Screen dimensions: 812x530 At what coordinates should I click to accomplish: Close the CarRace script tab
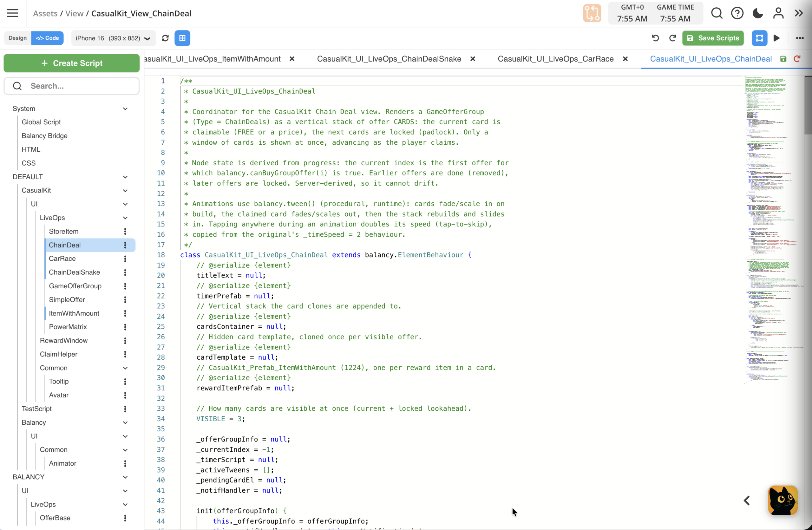(x=625, y=59)
